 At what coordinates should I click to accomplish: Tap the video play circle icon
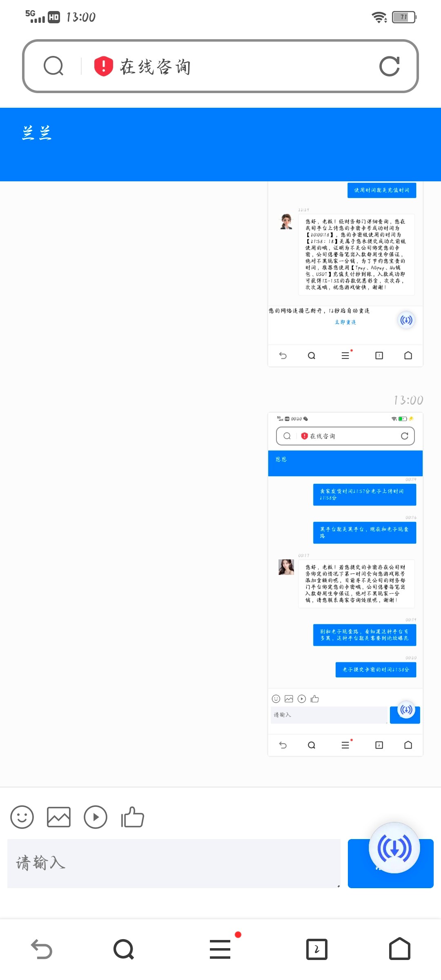(96, 817)
